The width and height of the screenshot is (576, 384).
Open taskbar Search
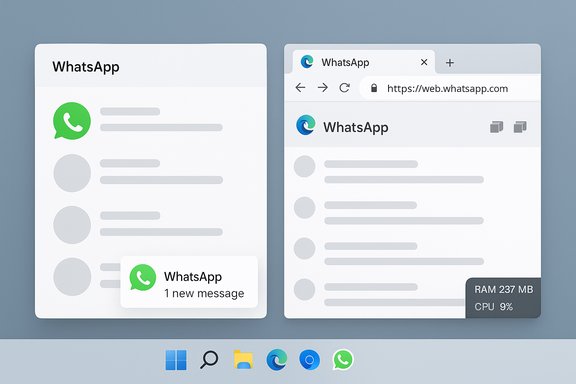click(209, 360)
